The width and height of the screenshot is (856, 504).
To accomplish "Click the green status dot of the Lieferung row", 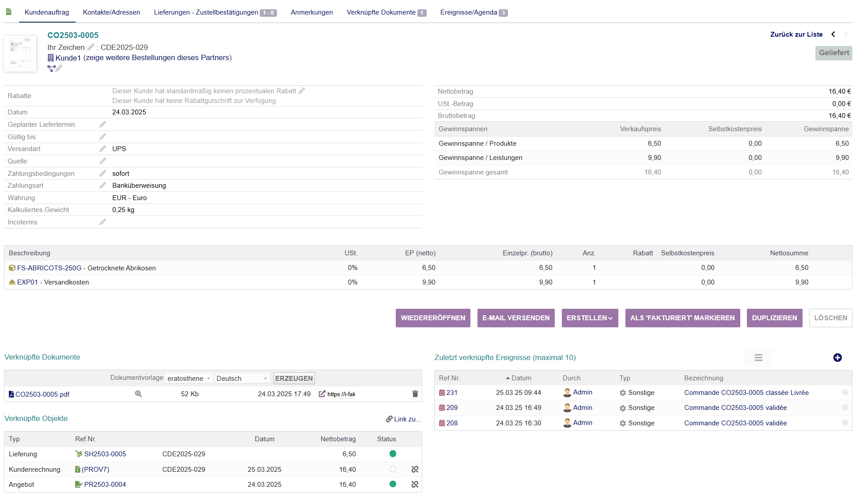I will (393, 454).
